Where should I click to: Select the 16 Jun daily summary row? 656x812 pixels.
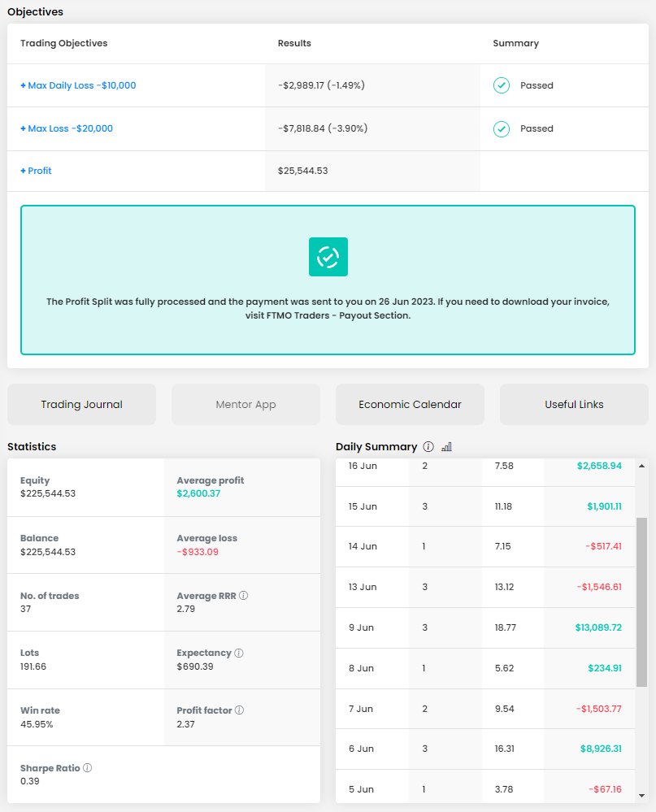point(485,471)
